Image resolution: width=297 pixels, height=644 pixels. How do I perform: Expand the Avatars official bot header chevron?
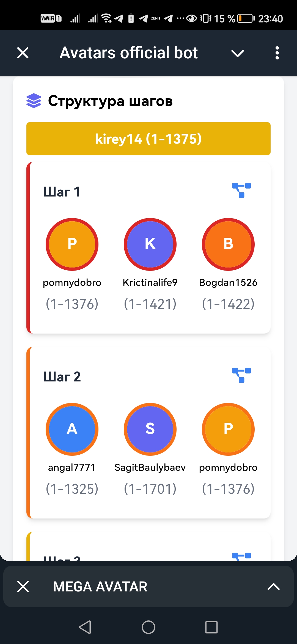[x=238, y=53]
